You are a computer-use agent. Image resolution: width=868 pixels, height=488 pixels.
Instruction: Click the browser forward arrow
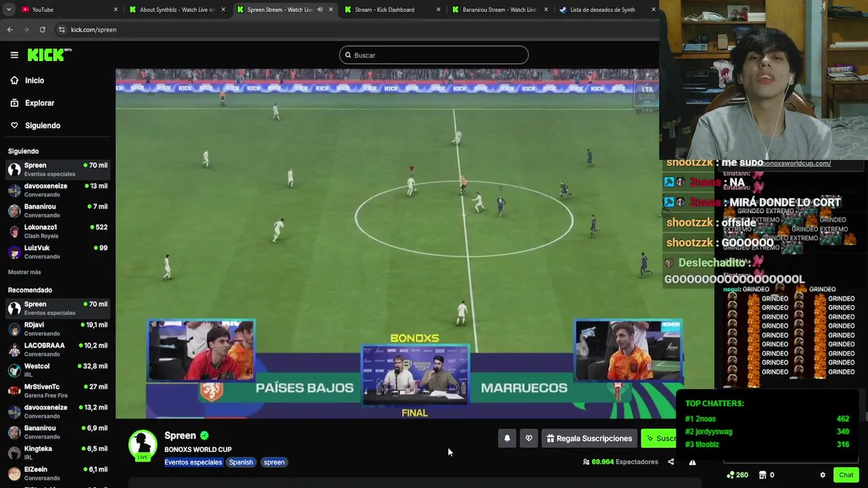(x=26, y=30)
